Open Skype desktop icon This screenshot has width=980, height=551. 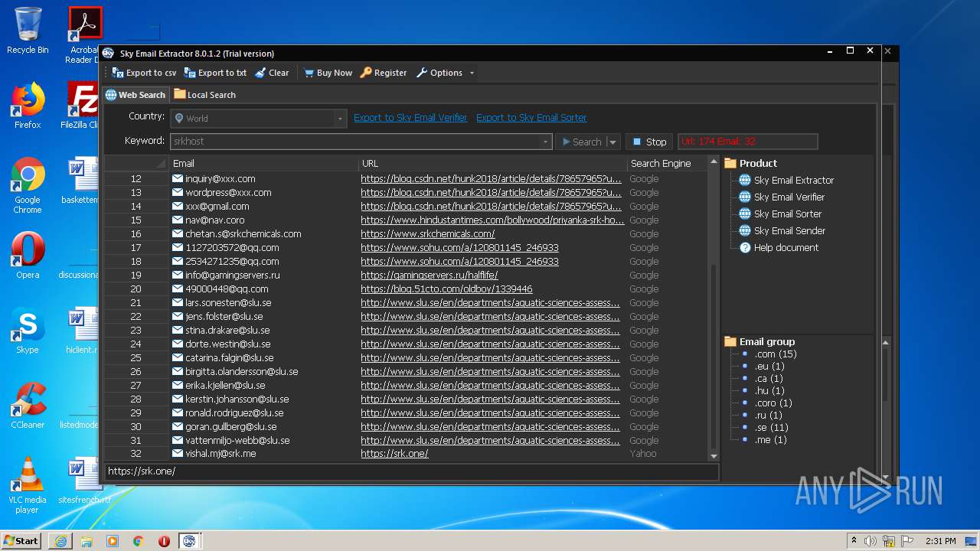[x=28, y=331]
